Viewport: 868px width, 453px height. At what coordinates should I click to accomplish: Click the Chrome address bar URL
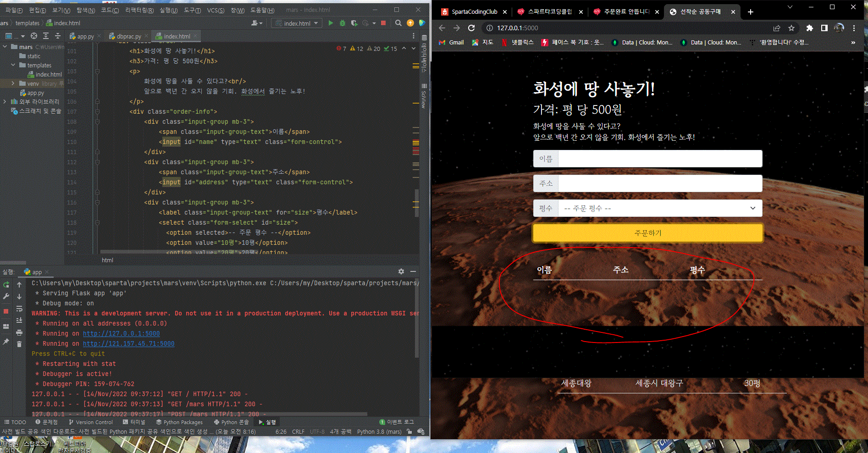pyautogui.click(x=518, y=28)
